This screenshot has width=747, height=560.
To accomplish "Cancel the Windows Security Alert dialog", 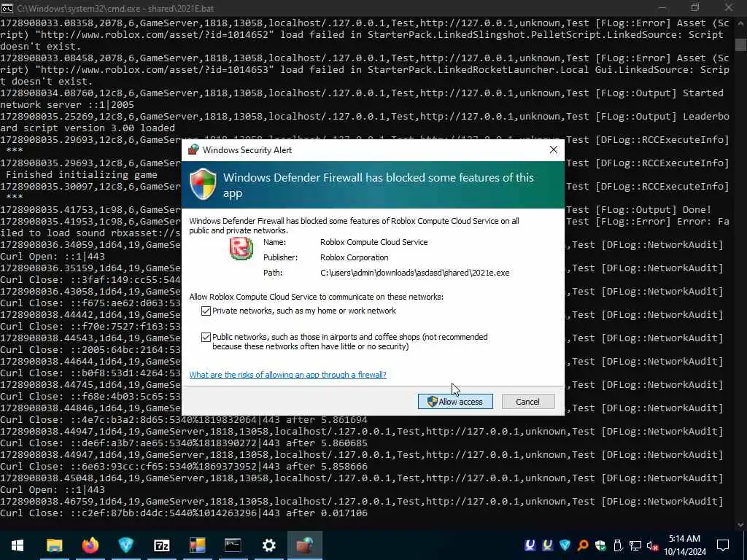I will click(x=528, y=402).
